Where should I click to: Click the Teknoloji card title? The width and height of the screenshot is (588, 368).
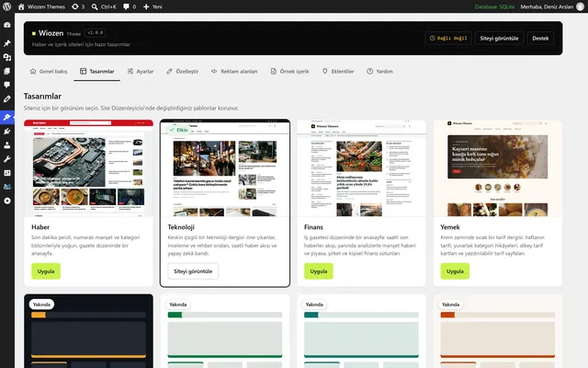tap(181, 227)
